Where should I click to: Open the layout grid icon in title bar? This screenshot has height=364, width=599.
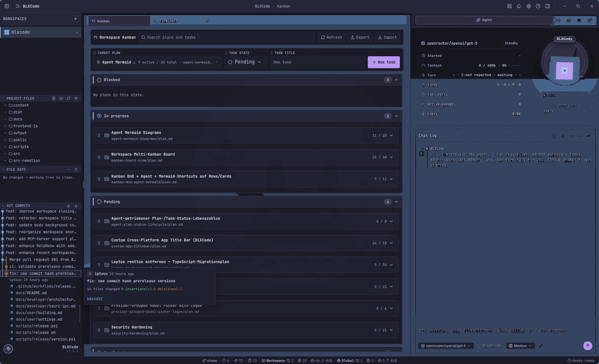point(509,6)
